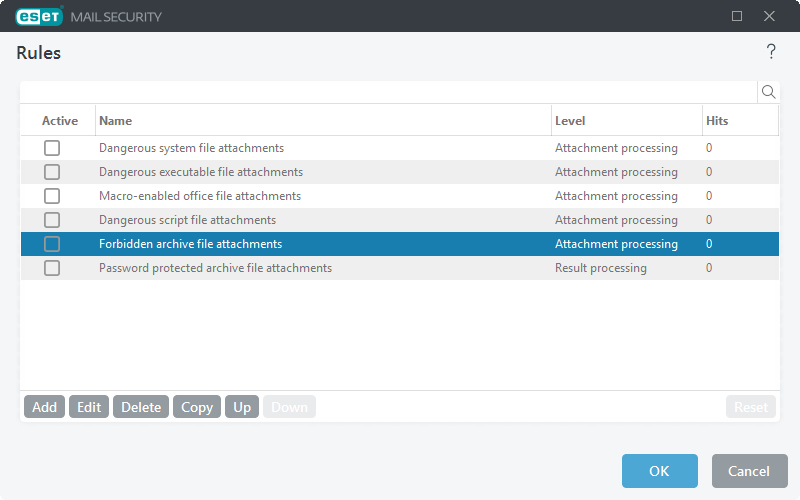Close the Rules dialog window
The image size is (800, 500).
coord(769,16)
